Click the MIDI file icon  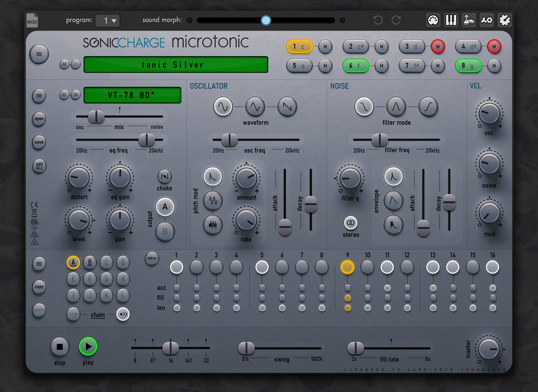click(32, 20)
